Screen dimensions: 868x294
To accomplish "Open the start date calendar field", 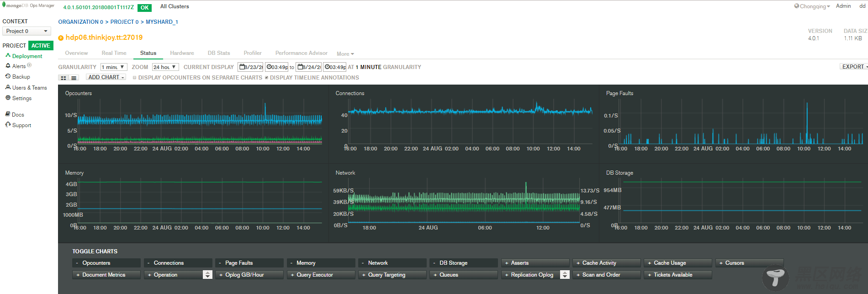I will 250,67.
